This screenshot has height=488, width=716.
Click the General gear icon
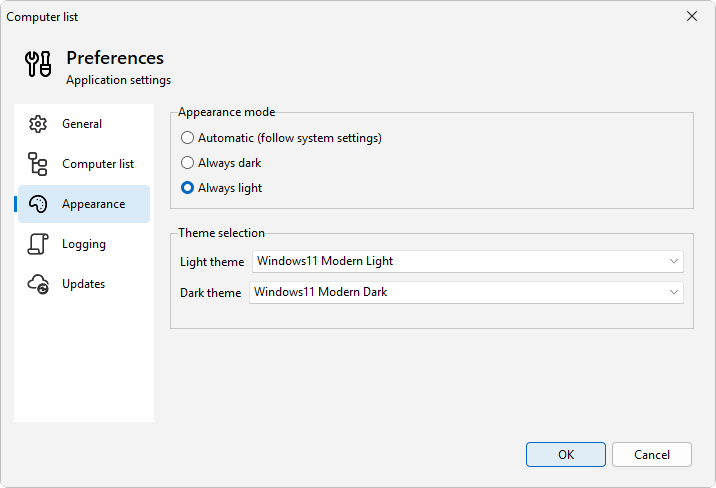pos(38,124)
